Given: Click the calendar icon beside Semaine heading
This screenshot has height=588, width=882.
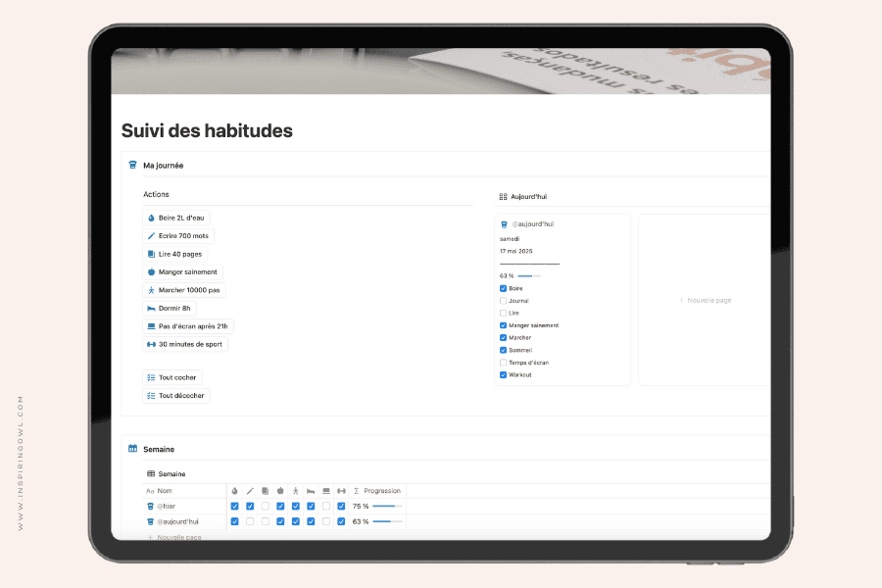Looking at the screenshot, I should (x=132, y=449).
